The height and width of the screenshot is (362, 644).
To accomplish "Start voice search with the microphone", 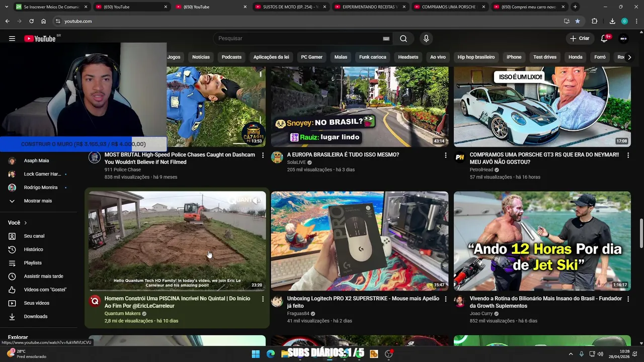I will pos(426,39).
